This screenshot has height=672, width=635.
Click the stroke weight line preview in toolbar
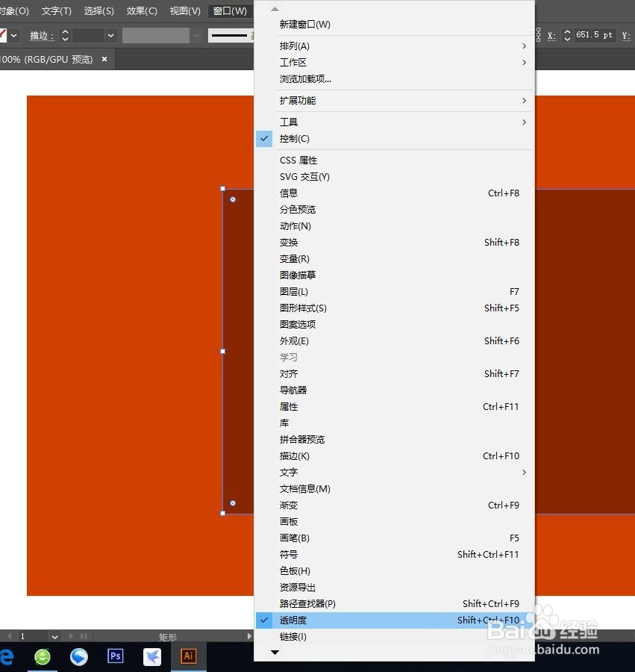click(231, 36)
